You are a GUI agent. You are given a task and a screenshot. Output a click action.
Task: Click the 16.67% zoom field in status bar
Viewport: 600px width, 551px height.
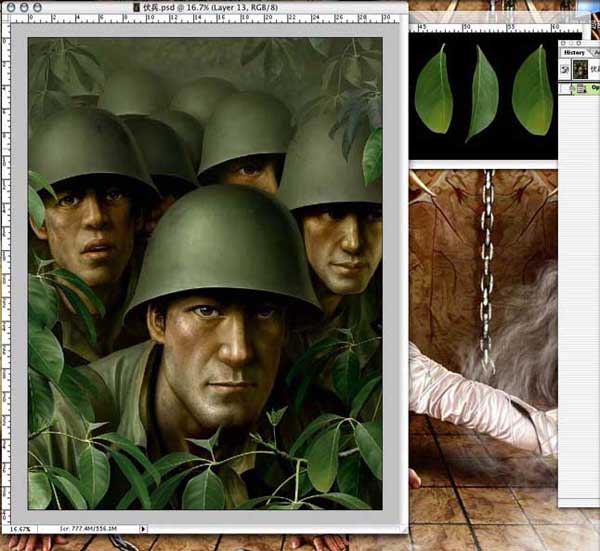tap(19, 529)
